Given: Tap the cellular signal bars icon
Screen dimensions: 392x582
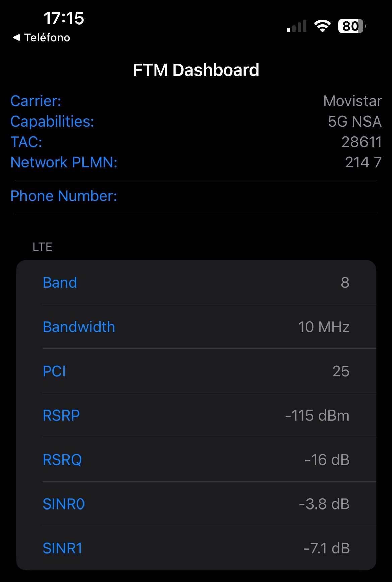Looking at the screenshot, I should [297, 26].
